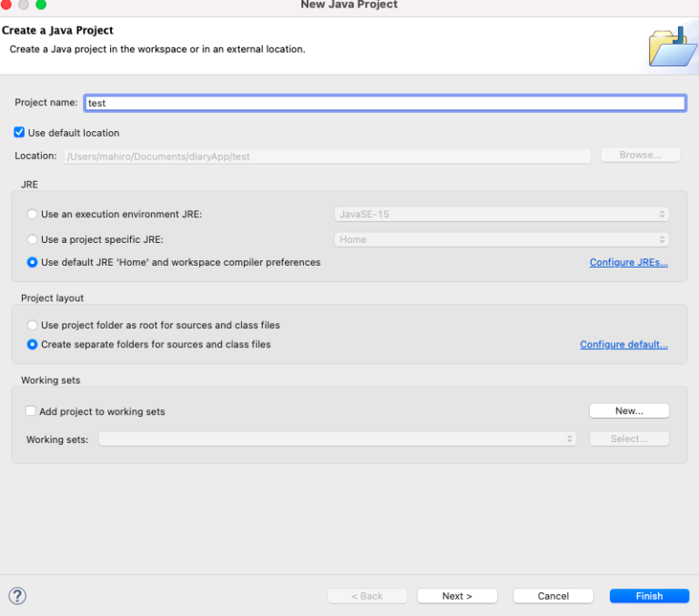Choose Use default JRE 'Home' radio button
The width and height of the screenshot is (699, 616).
coord(33,263)
